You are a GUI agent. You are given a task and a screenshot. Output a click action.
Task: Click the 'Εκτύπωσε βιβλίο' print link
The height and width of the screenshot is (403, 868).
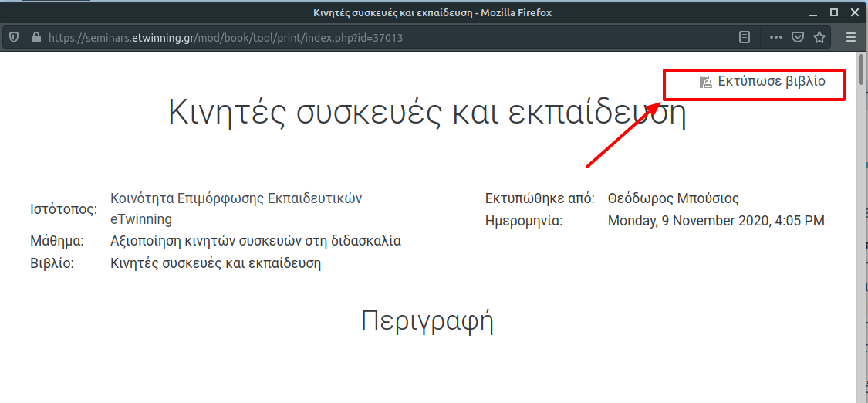[x=772, y=81]
